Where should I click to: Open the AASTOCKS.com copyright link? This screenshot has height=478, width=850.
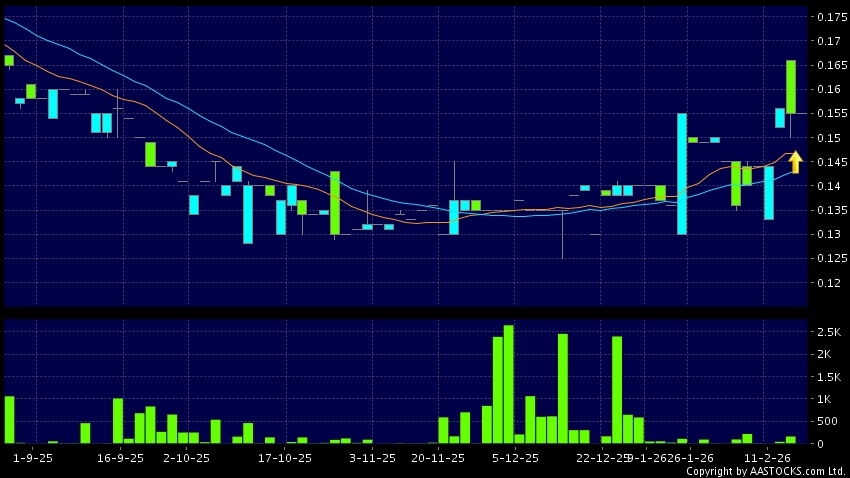(765, 470)
